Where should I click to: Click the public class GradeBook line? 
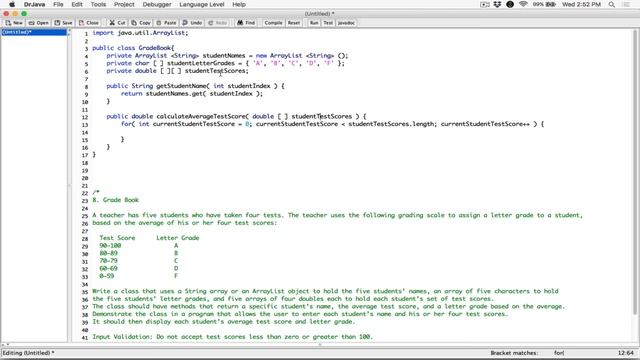pyautogui.click(x=133, y=48)
